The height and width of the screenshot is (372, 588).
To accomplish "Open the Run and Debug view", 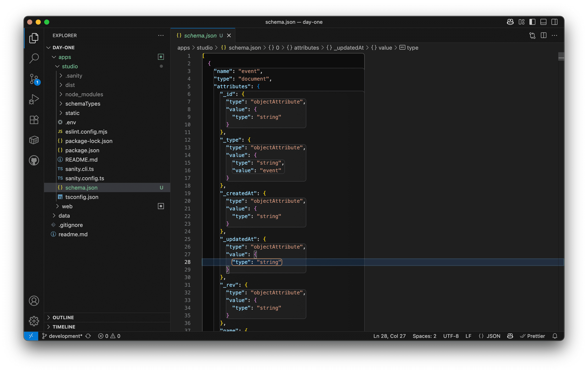I will [34, 99].
